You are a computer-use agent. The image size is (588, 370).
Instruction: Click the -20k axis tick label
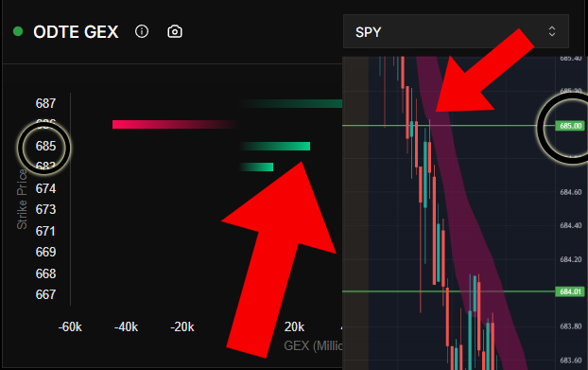[182, 326]
